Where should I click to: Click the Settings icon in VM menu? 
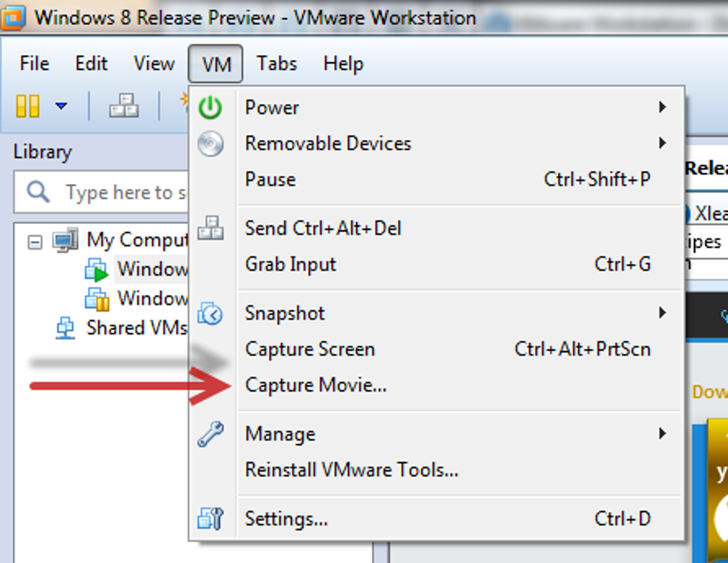click(210, 519)
